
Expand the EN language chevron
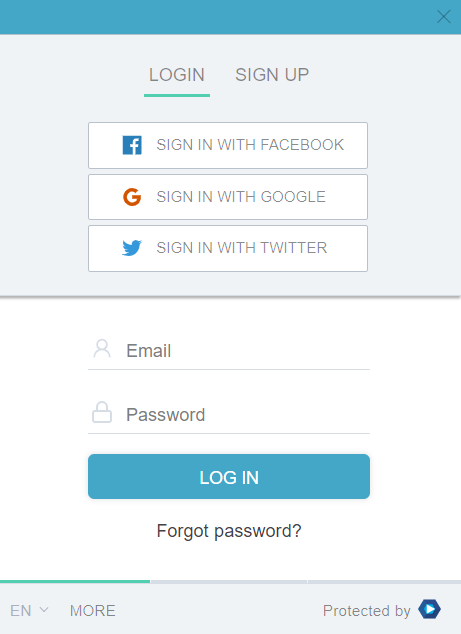tap(44, 609)
